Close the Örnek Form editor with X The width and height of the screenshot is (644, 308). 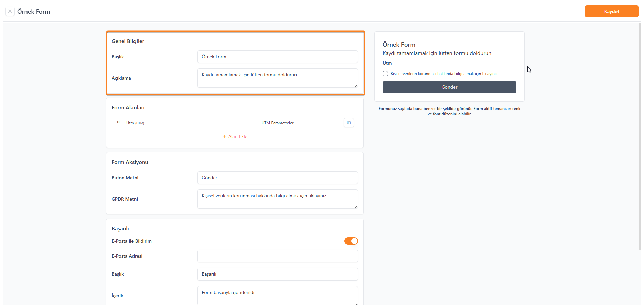[10, 11]
